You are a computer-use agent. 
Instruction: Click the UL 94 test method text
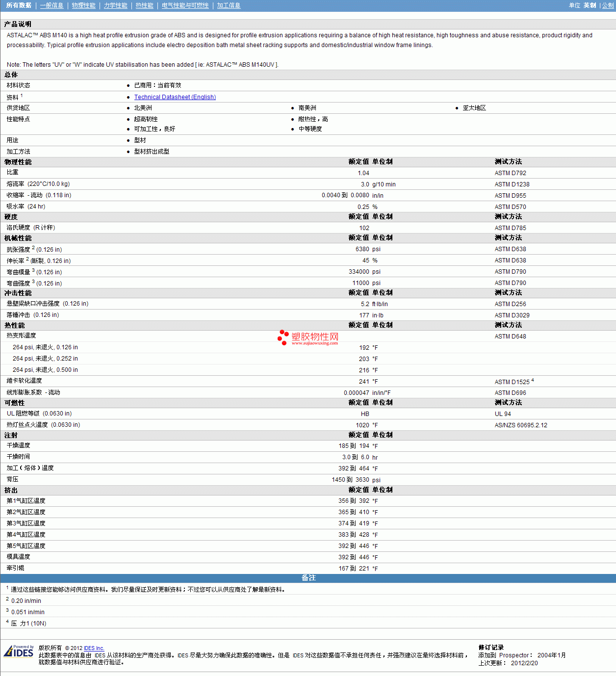pyautogui.click(x=503, y=414)
